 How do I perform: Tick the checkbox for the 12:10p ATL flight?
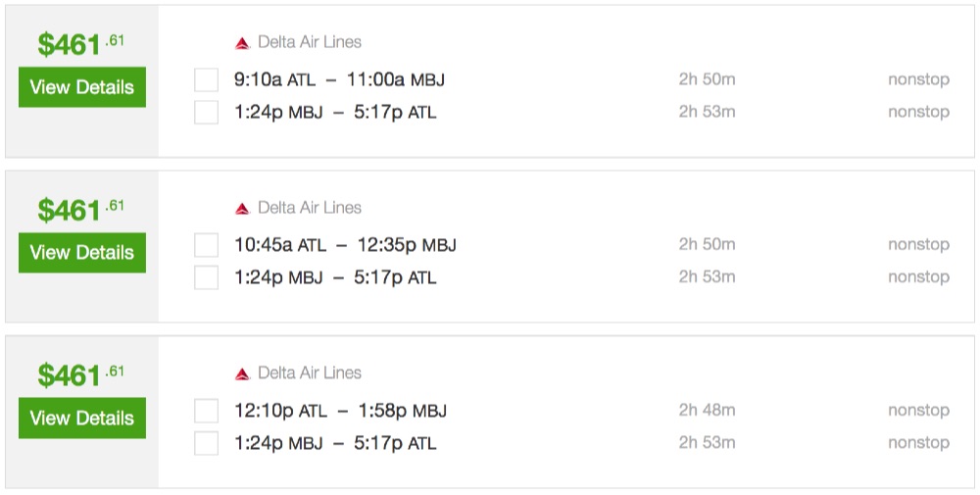coord(206,411)
